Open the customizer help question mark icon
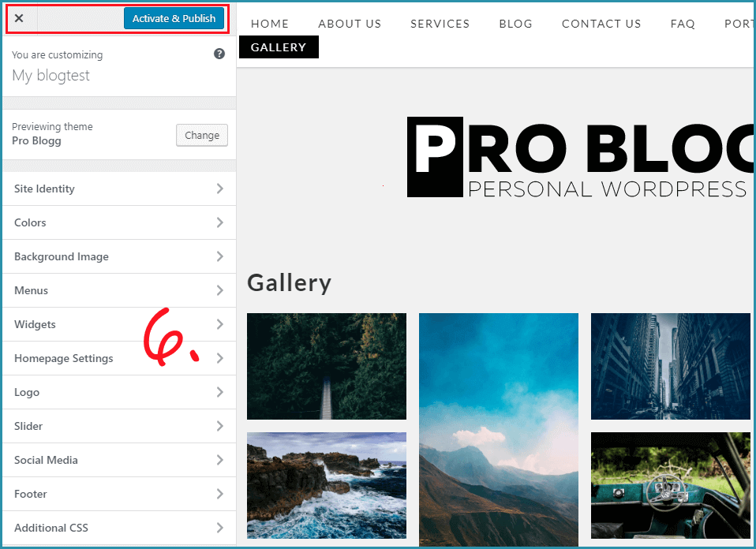The width and height of the screenshot is (756, 549). point(219,54)
